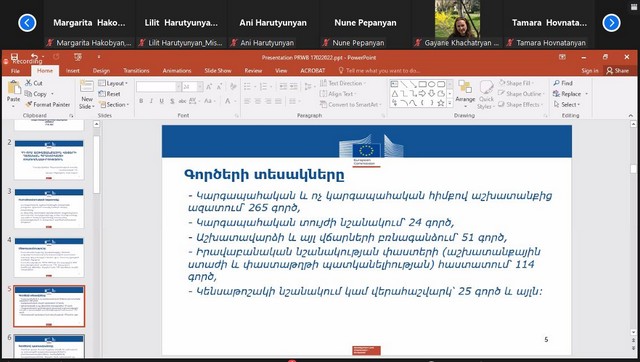Select the Rectangle shape in gallery

(423, 84)
